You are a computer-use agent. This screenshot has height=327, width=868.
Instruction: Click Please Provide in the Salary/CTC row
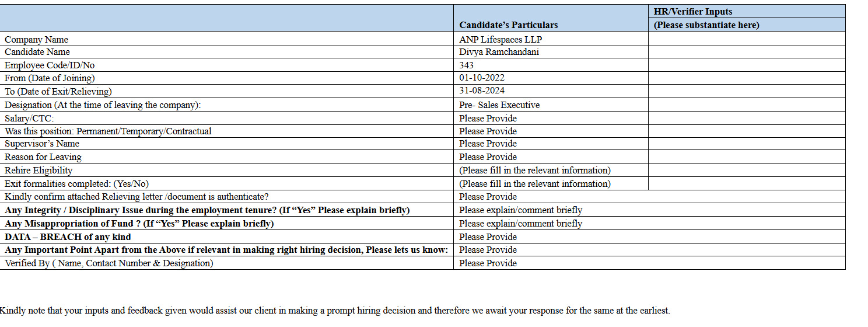pos(488,119)
